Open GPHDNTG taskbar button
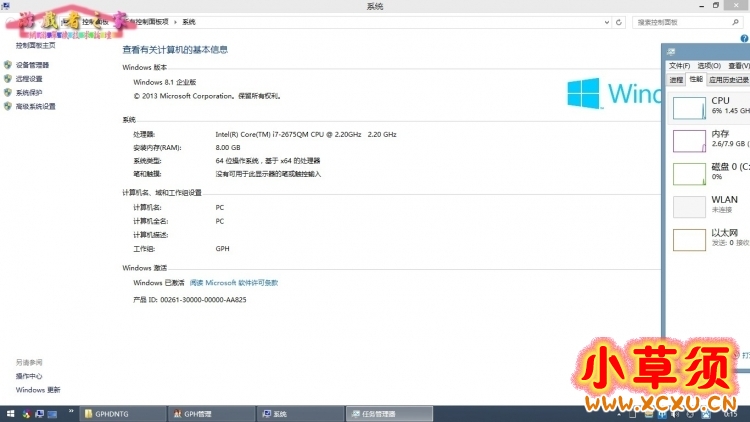Image resolution: width=750 pixels, height=422 pixels. (x=122, y=414)
